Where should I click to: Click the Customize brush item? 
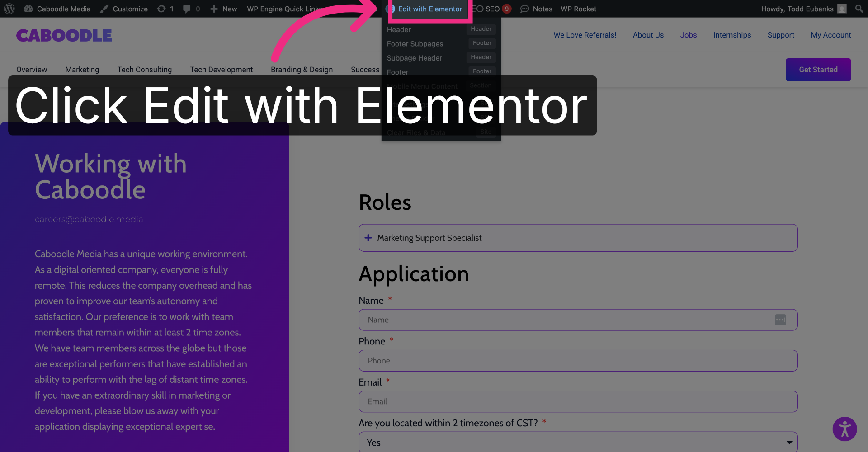124,9
